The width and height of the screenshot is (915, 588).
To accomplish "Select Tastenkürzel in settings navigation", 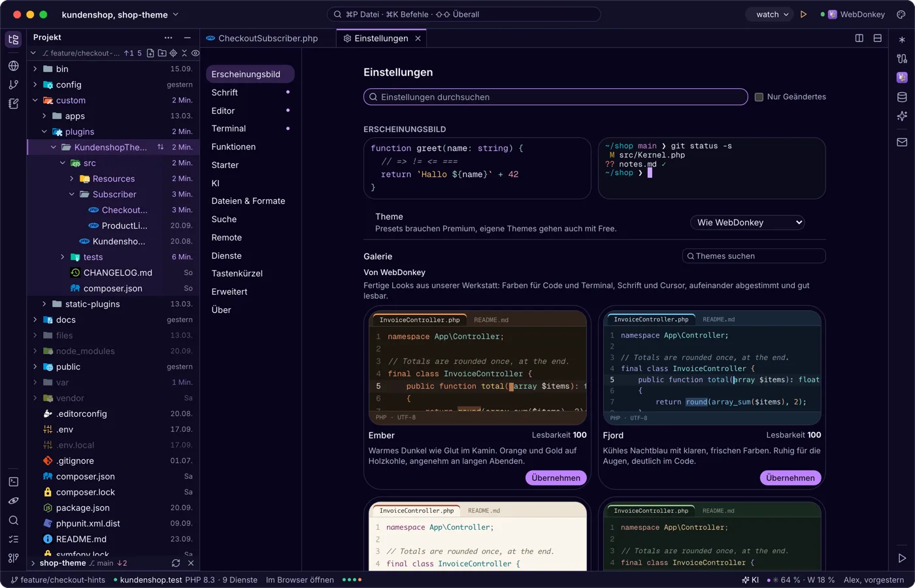I will (237, 274).
